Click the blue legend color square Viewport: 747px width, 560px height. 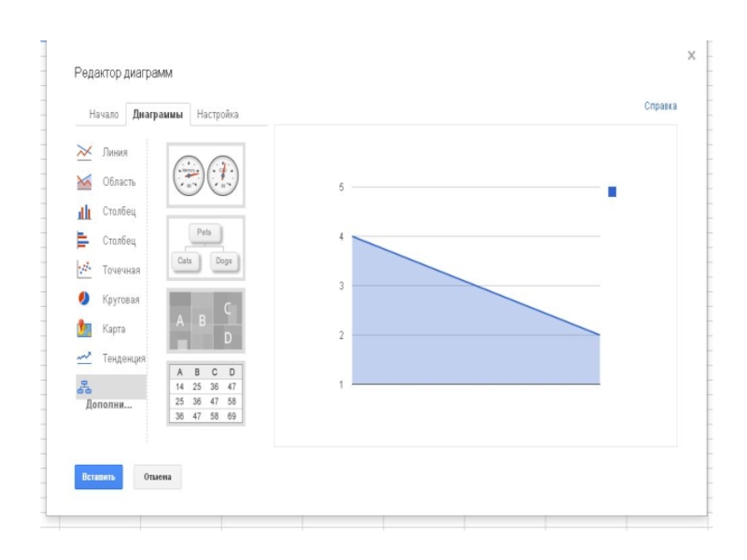(x=613, y=191)
